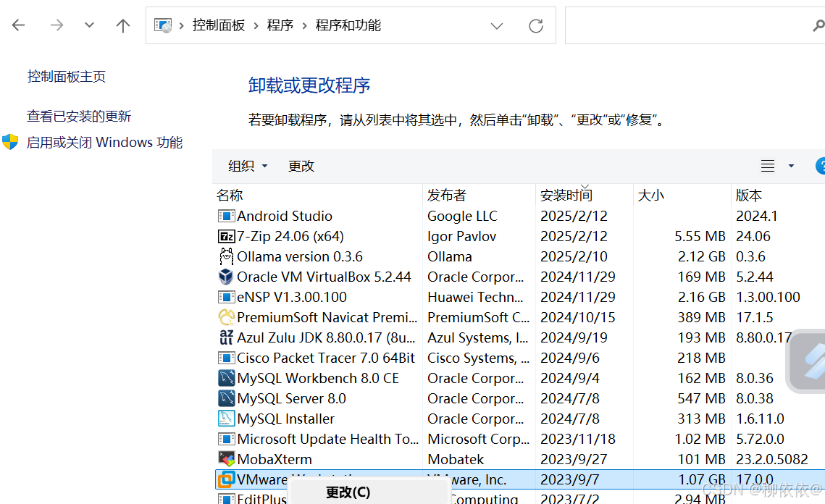Open 查看已安装的更新 link

point(79,117)
